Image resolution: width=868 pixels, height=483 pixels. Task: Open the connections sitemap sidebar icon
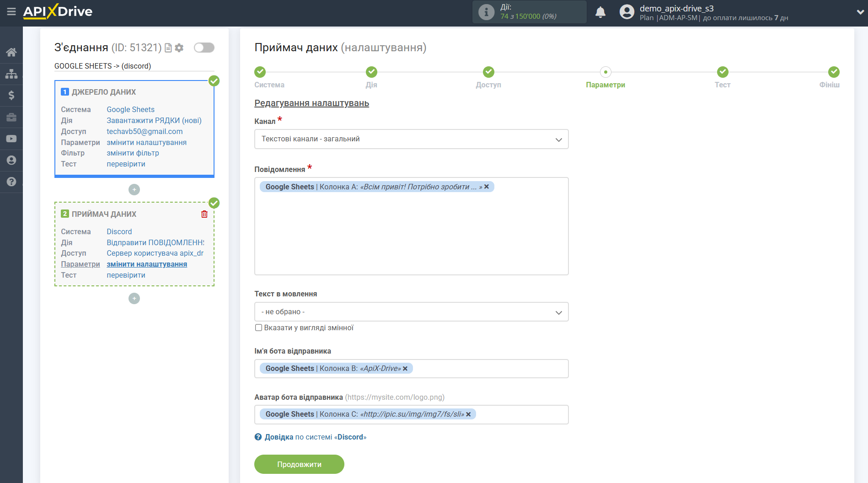coord(11,74)
